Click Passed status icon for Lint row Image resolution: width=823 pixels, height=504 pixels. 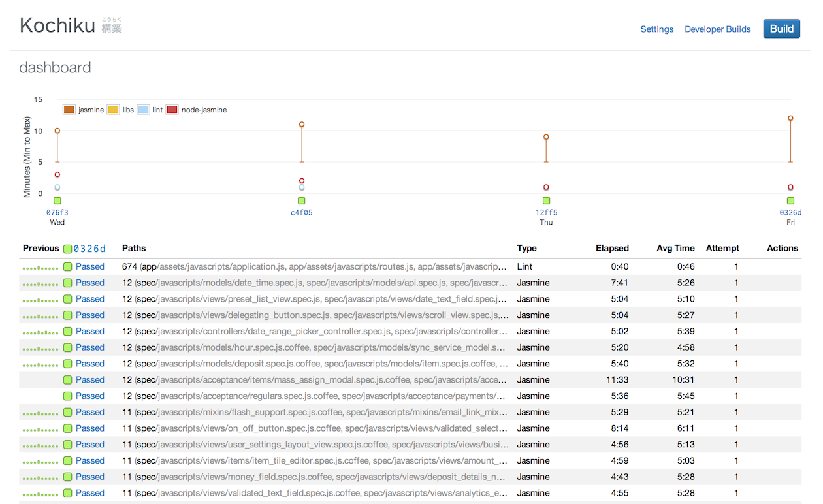(x=67, y=266)
